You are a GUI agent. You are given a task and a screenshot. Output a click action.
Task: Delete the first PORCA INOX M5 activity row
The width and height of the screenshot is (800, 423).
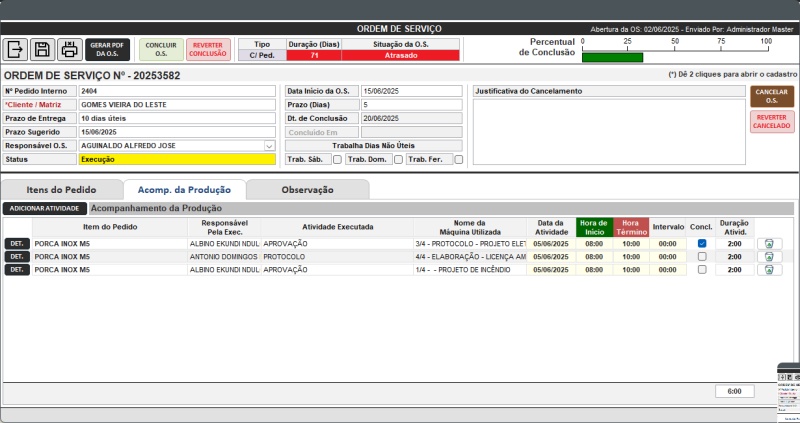pos(769,243)
